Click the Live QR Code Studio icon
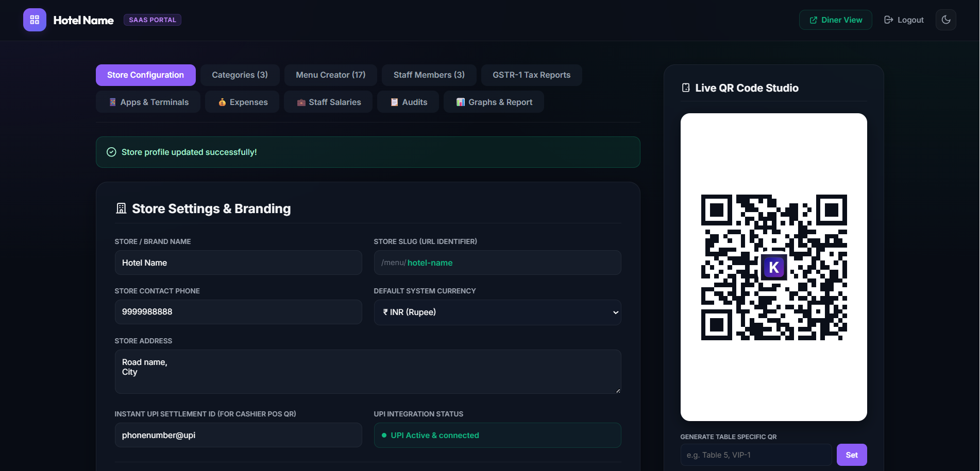This screenshot has width=980, height=471. click(686, 88)
